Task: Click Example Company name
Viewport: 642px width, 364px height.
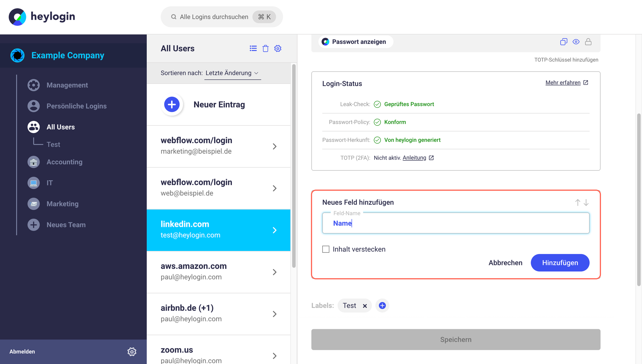Action: (68, 55)
